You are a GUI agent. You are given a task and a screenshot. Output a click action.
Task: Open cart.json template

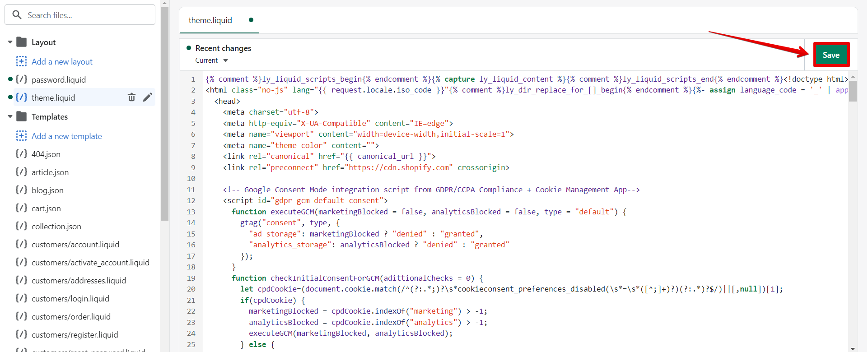pos(46,208)
